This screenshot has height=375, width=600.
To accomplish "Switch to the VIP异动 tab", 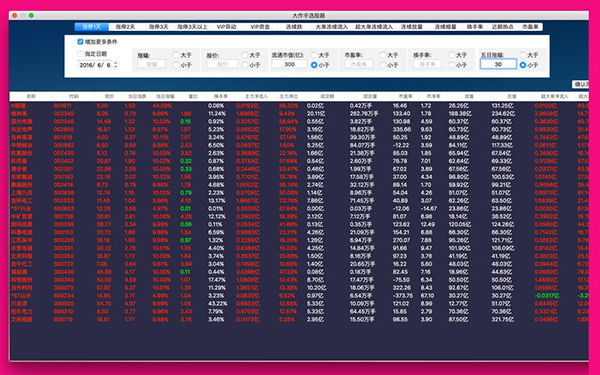I will click(227, 27).
